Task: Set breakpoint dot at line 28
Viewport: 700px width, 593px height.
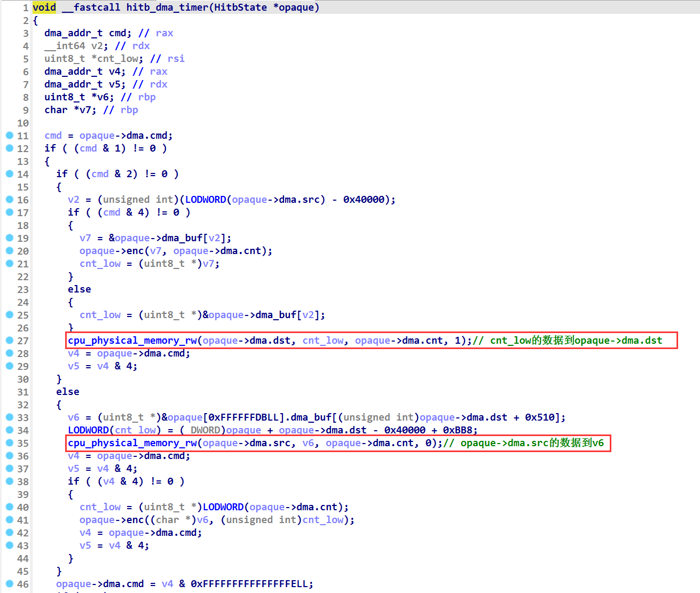Action: click(10, 353)
